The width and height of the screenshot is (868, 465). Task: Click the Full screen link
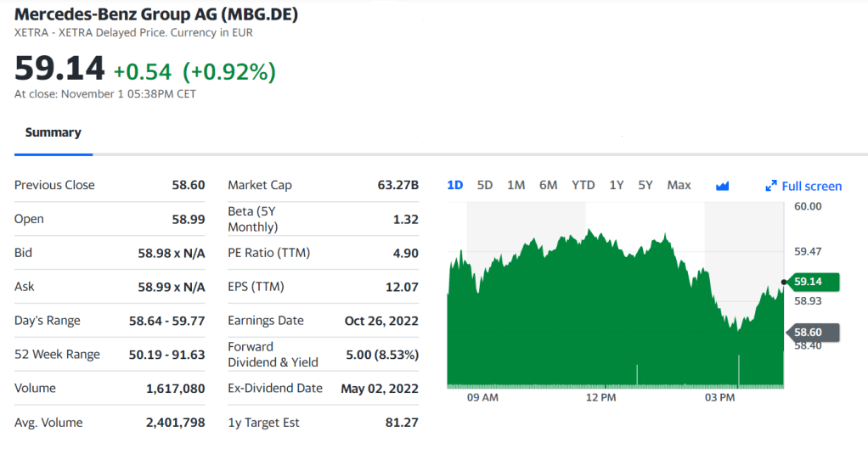[x=811, y=186]
